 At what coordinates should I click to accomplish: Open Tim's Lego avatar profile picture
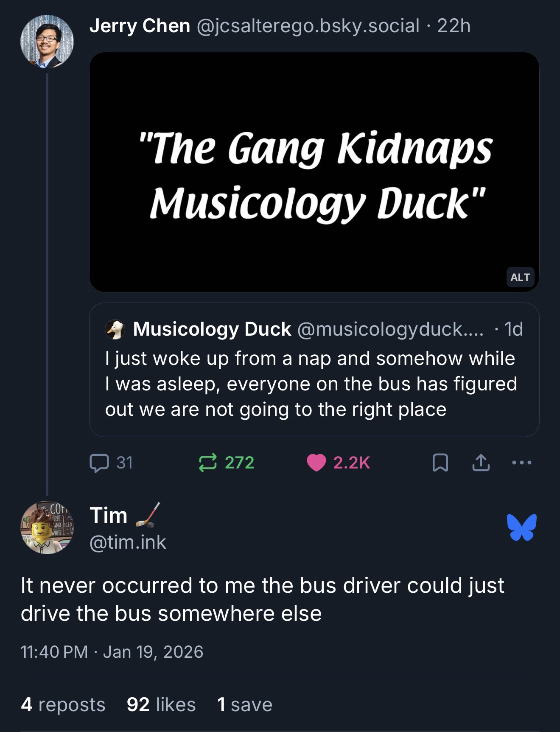point(47,527)
